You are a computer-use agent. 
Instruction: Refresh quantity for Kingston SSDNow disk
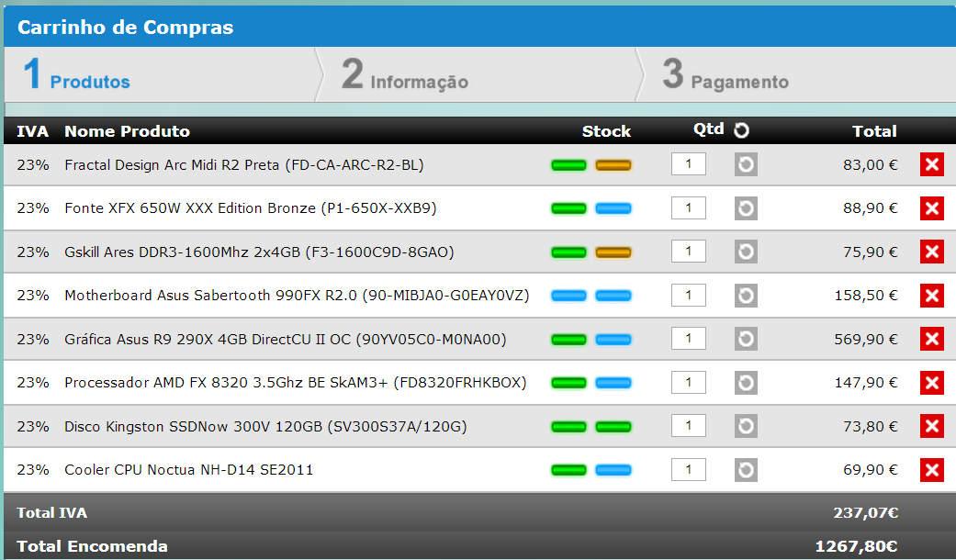click(x=746, y=426)
